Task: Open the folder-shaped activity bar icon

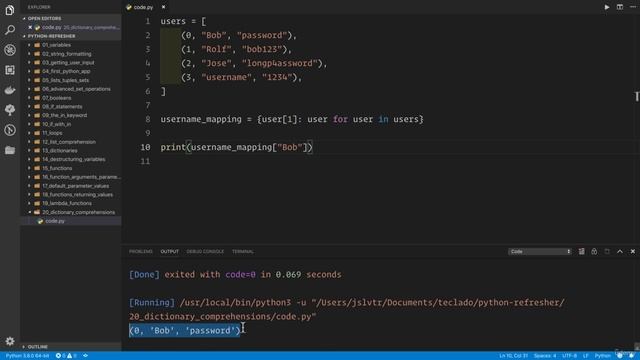Action: (x=10, y=150)
